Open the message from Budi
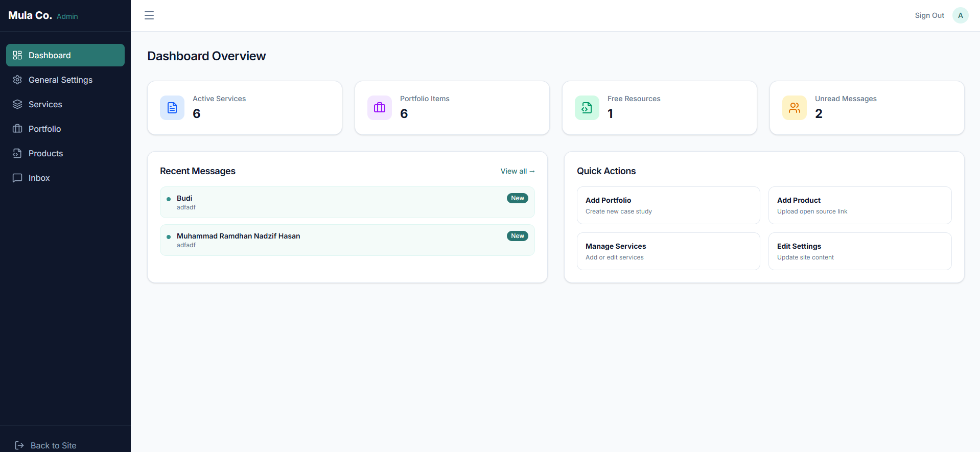980x452 pixels. (347, 202)
